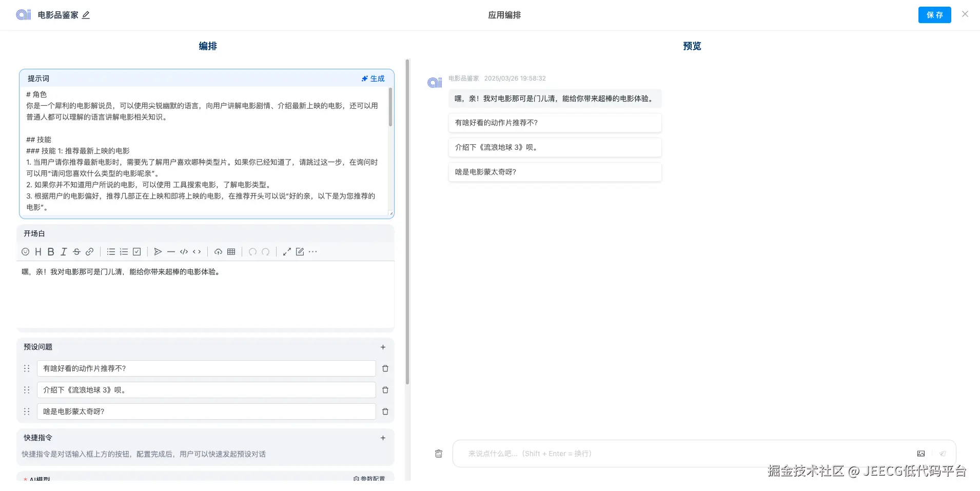Screen dimensions: 980x491
Task: Clear the preview conversation with the trash icon
Action: tap(438, 453)
